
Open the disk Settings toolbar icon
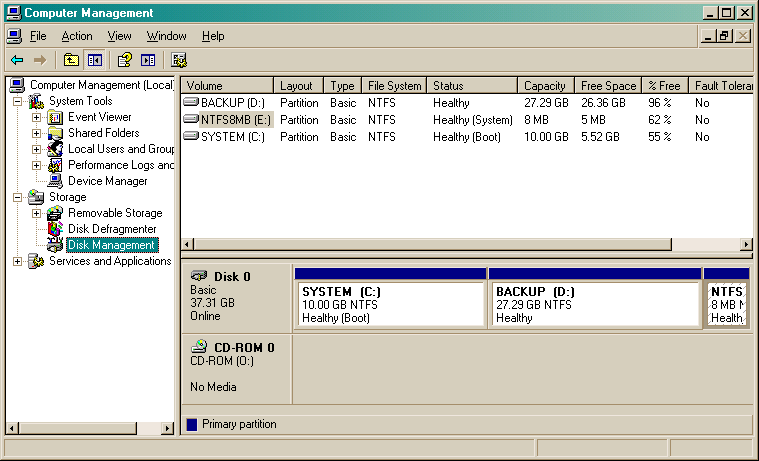pos(179,60)
